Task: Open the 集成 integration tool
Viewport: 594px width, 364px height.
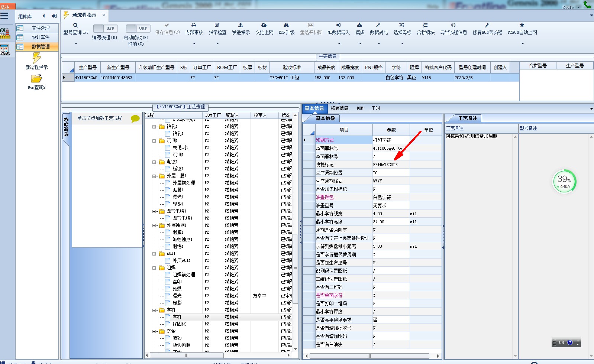Action: 359,29
